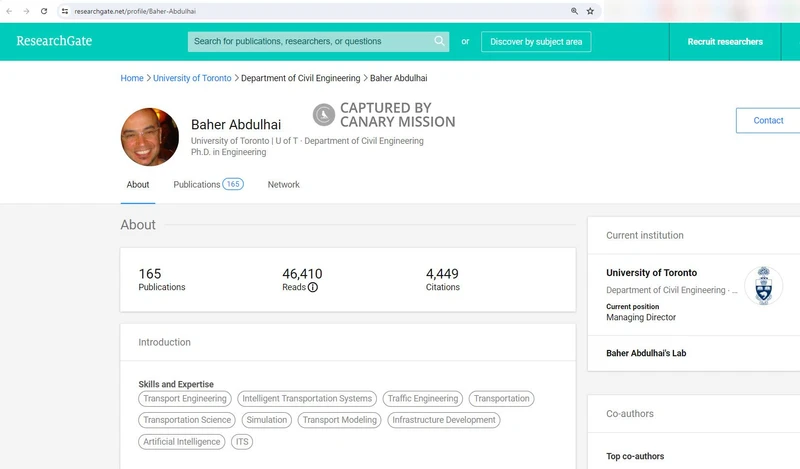Select the Transport Modeling skill tag
This screenshot has width=800, height=469.
(x=339, y=420)
